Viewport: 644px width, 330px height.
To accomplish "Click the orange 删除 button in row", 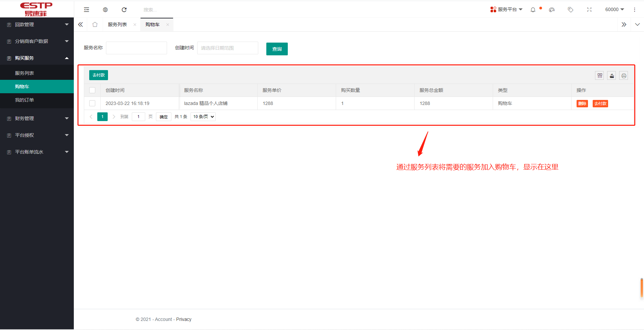I will click(582, 104).
